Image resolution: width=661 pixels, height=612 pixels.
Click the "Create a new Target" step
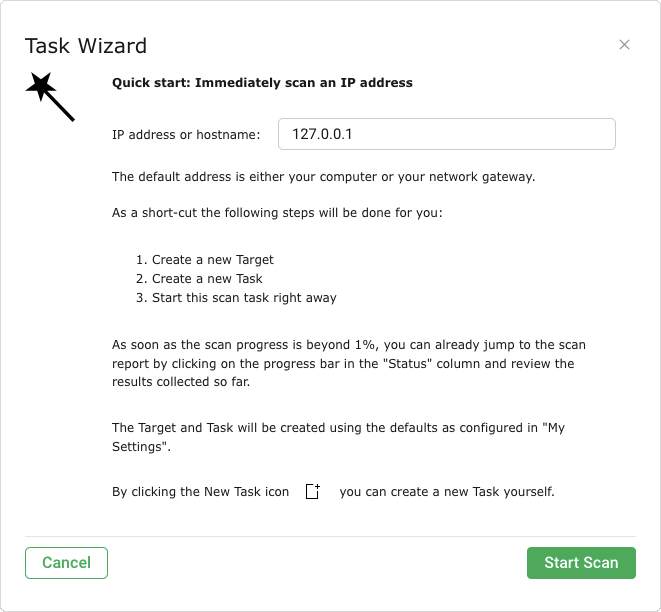pos(212,260)
